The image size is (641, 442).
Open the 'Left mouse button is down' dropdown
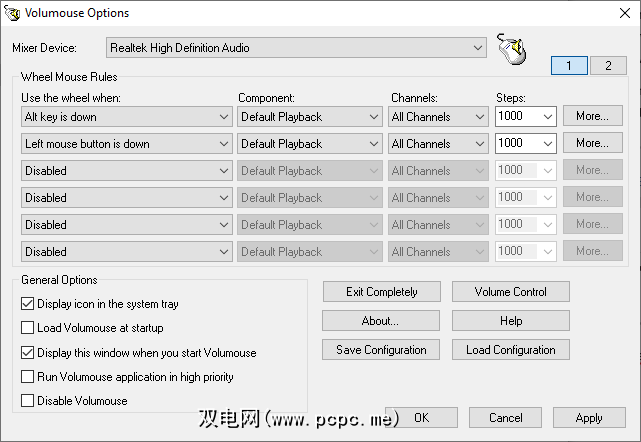[x=127, y=144]
